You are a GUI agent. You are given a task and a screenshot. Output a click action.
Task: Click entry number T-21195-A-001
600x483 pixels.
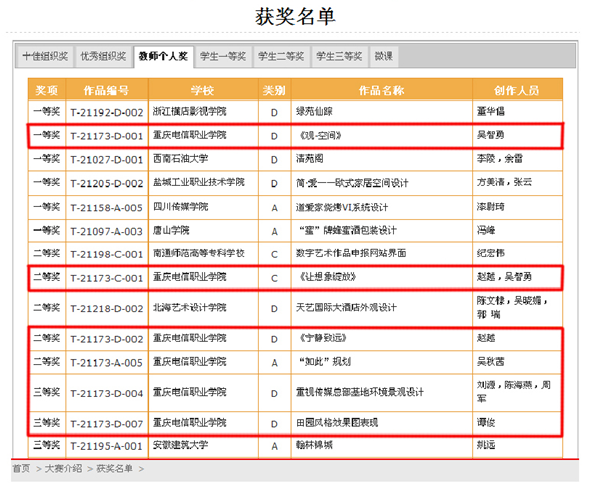coord(106,445)
